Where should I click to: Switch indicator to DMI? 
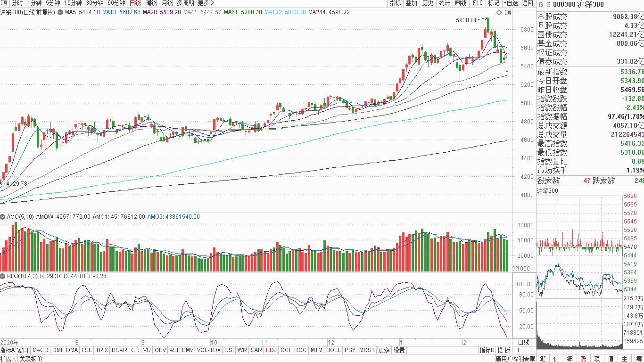(x=58, y=350)
